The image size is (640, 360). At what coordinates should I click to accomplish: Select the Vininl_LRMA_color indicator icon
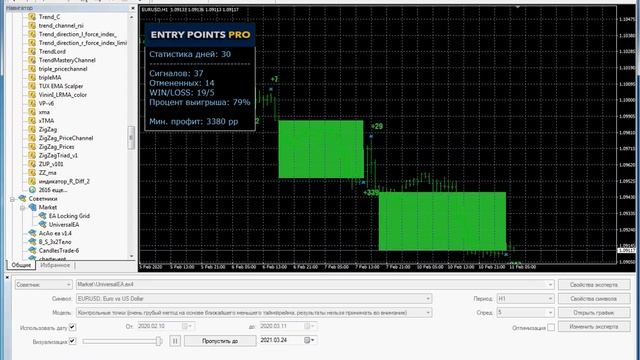click(x=32, y=95)
